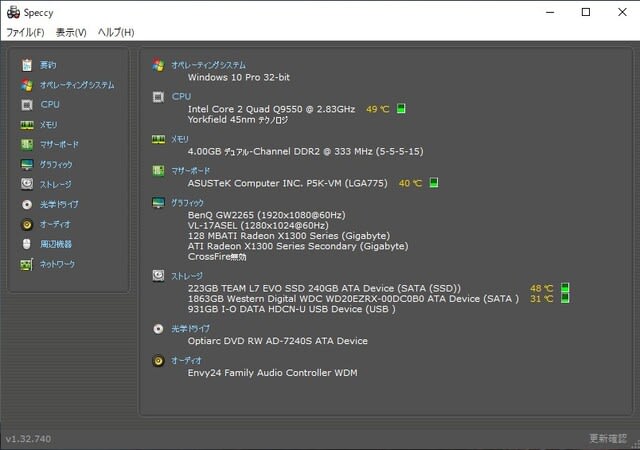The image size is (640, 450).
Task: Click the memory module icon in summary panel
Action: pyautogui.click(x=158, y=140)
